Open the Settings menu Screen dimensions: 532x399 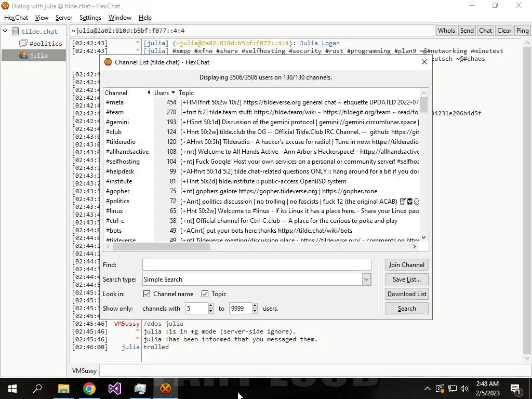point(90,18)
